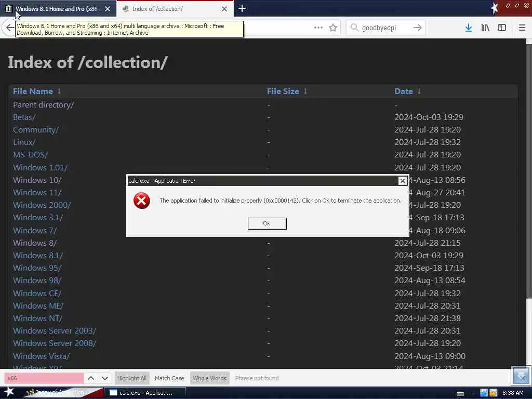Open the Windows Server 2003/ folder

click(55, 331)
